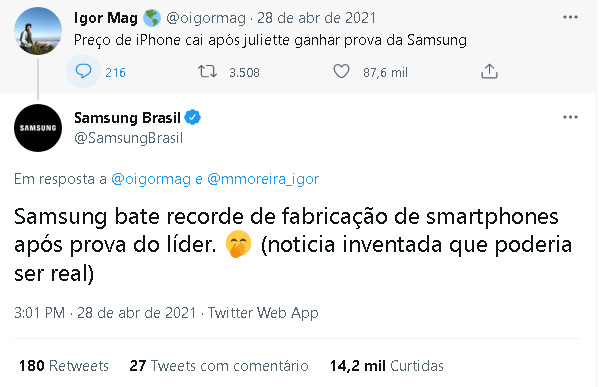
Task: Click the globe emoji next to Igor Mag
Action: click(x=152, y=18)
